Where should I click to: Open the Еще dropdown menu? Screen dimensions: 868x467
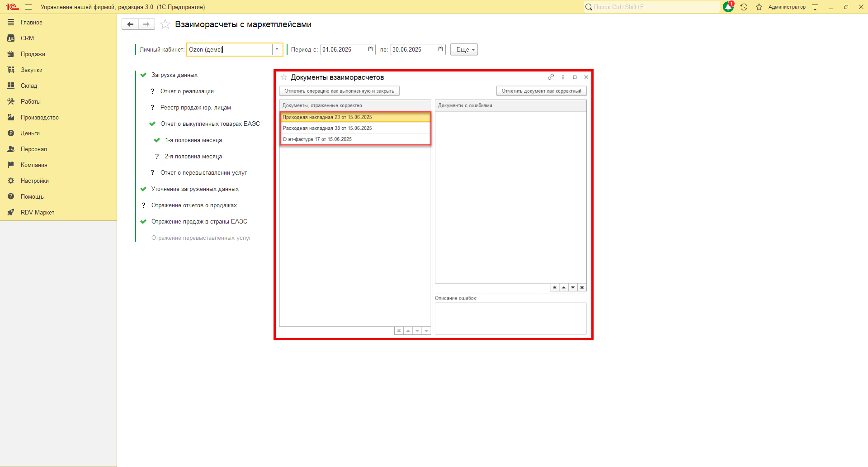(464, 49)
